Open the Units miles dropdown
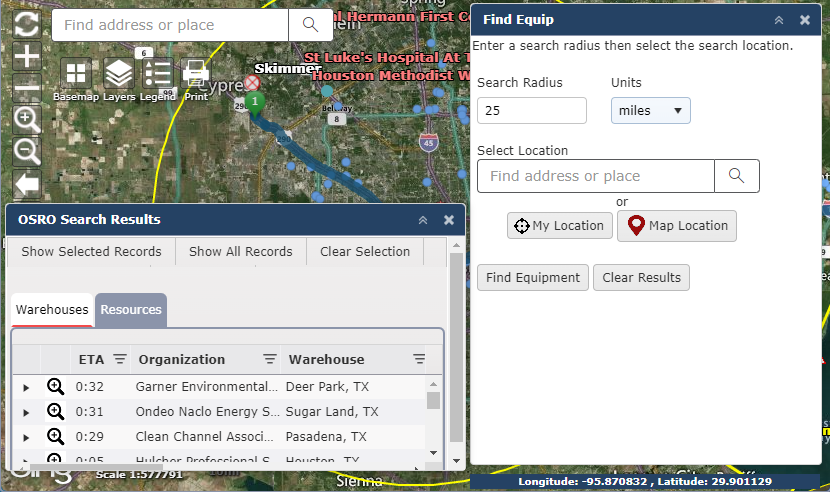The height and width of the screenshot is (492, 830). (x=651, y=111)
